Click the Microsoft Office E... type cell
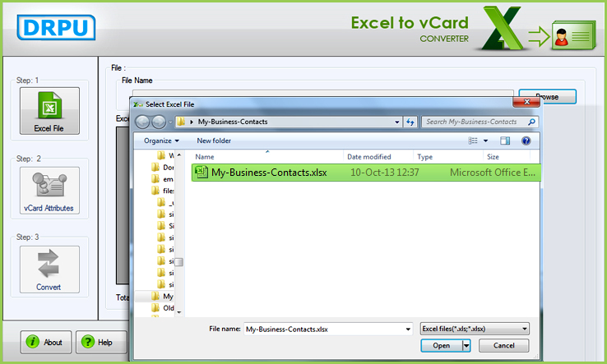The image size is (607, 364). (x=493, y=173)
